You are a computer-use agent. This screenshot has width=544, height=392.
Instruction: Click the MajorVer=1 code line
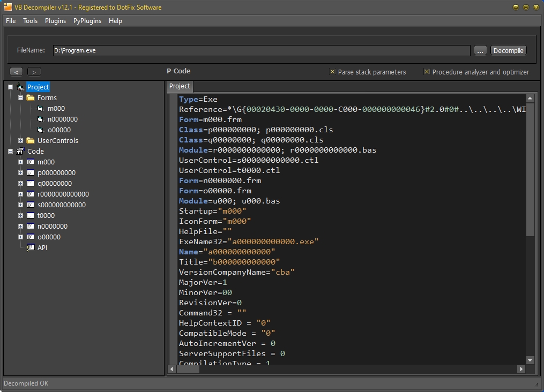(x=203, y=282)
